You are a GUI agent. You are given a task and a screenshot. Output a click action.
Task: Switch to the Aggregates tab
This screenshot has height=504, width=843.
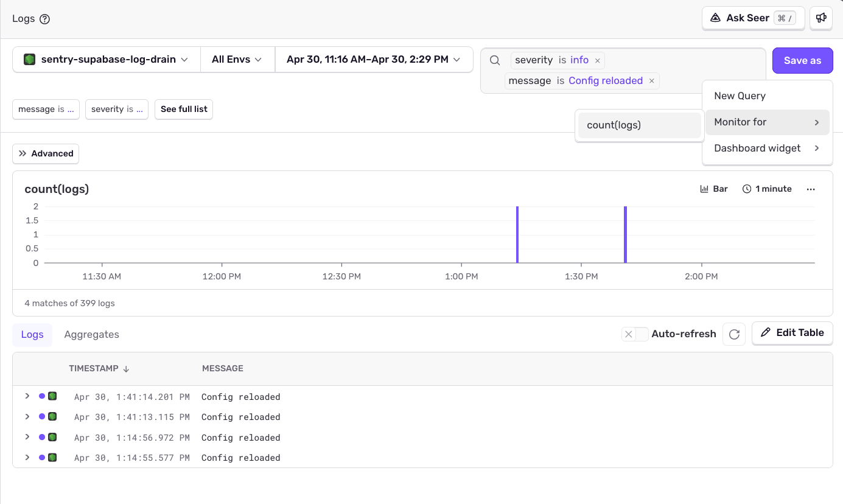pyautogui.click(x=92, y=334)
